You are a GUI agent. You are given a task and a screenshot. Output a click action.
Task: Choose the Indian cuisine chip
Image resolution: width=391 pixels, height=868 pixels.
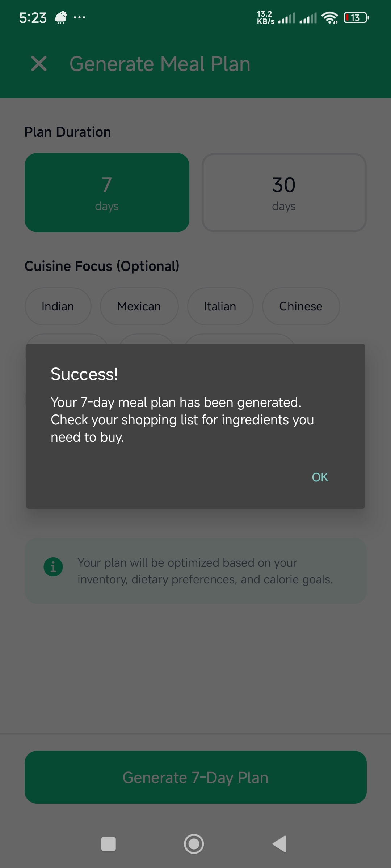pos(58,306)
